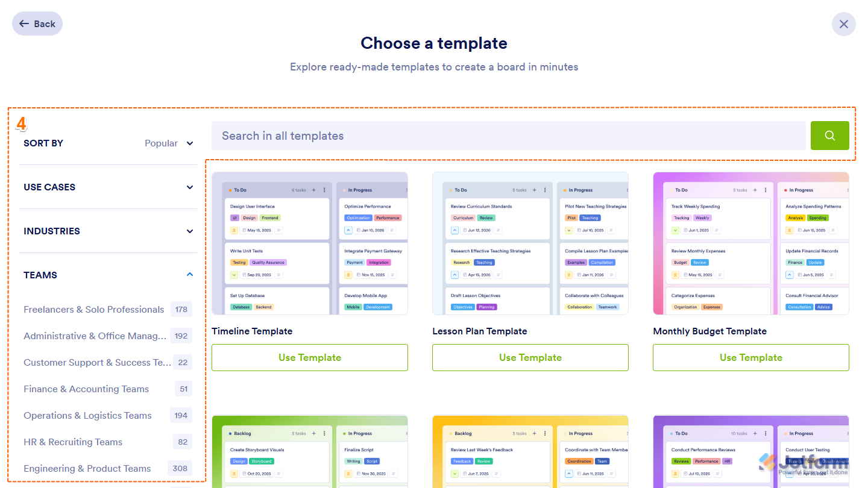This screenshot has height=488, width=868.
Task: Choose Engineering & Product Teams filter
Action: pos(87,469)
